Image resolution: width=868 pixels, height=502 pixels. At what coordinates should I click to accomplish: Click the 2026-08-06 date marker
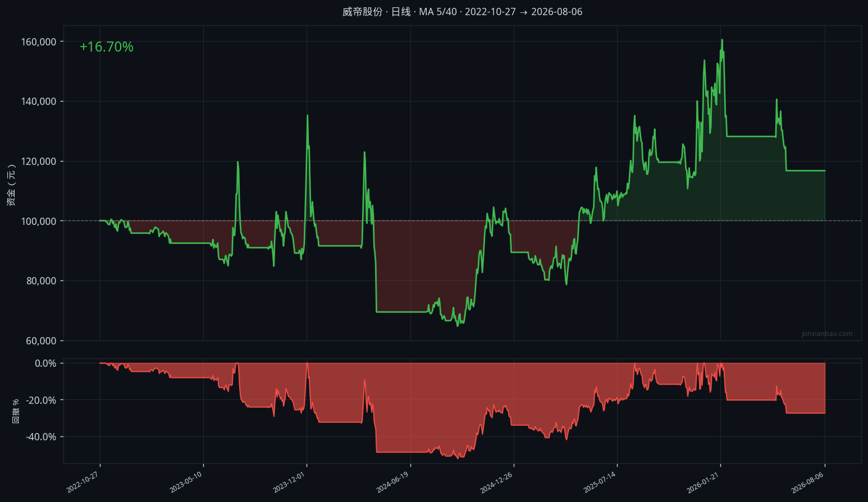(807, 483)
